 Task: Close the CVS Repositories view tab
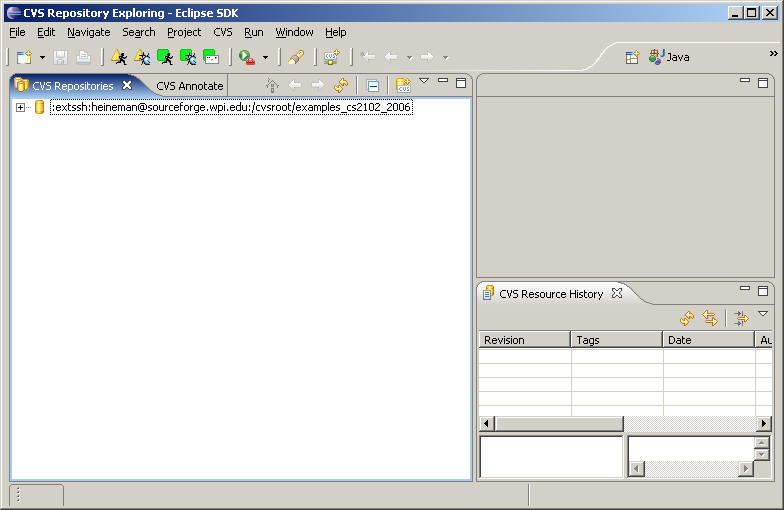pyautogui.click(x=127, y=86)
